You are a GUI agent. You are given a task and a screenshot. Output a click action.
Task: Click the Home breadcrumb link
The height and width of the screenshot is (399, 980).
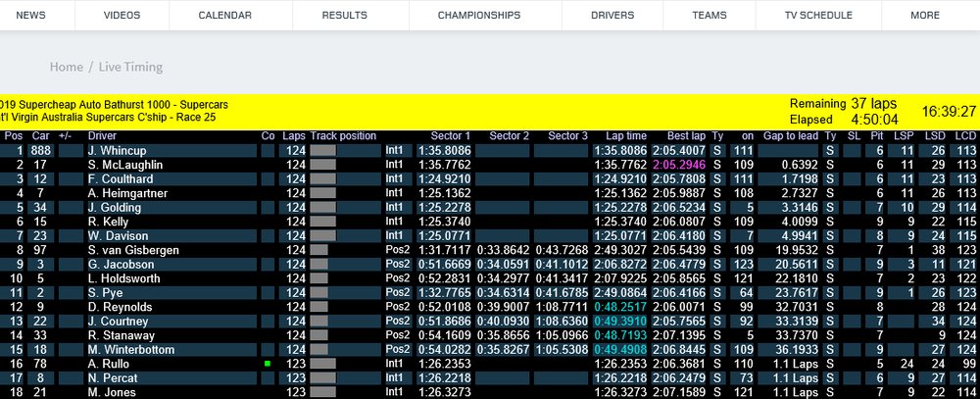point(67,67)
